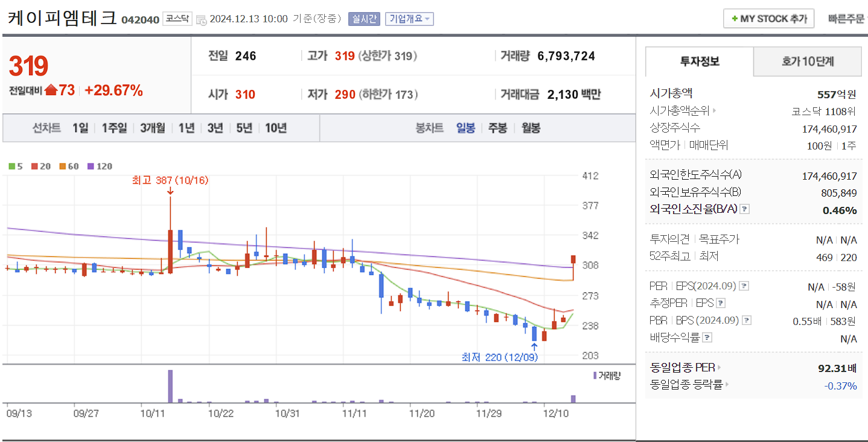The image size is (868, 442).
Task: Select the 주봉 weekly chart tab
Action: (497, 128)
